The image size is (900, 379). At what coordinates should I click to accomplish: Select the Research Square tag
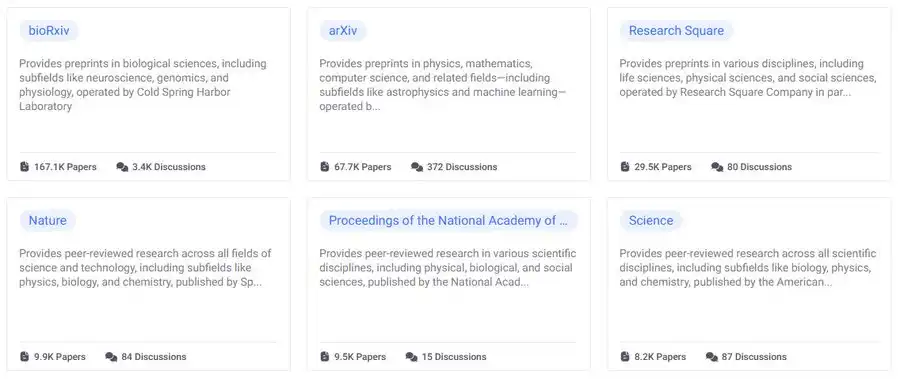(x=676, y=30)
